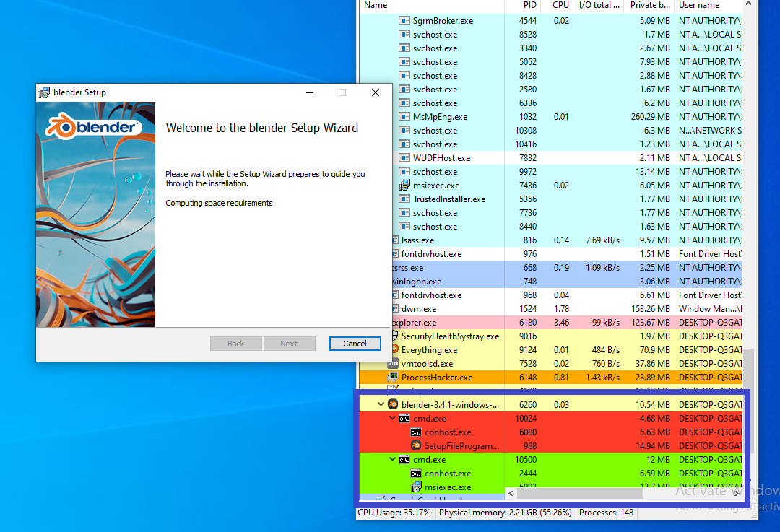Click the Private bytes column header
The image size is (780, 532).
click(x=649, y=5)
